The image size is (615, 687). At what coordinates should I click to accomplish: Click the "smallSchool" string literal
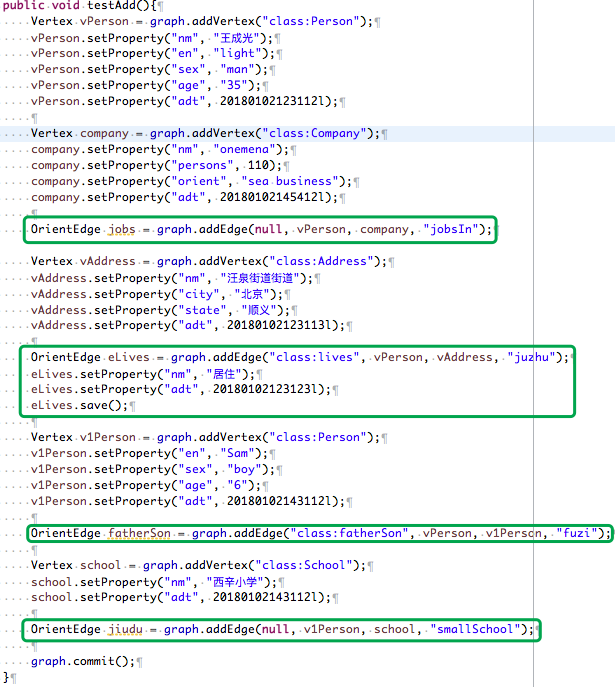pos(475,629)
